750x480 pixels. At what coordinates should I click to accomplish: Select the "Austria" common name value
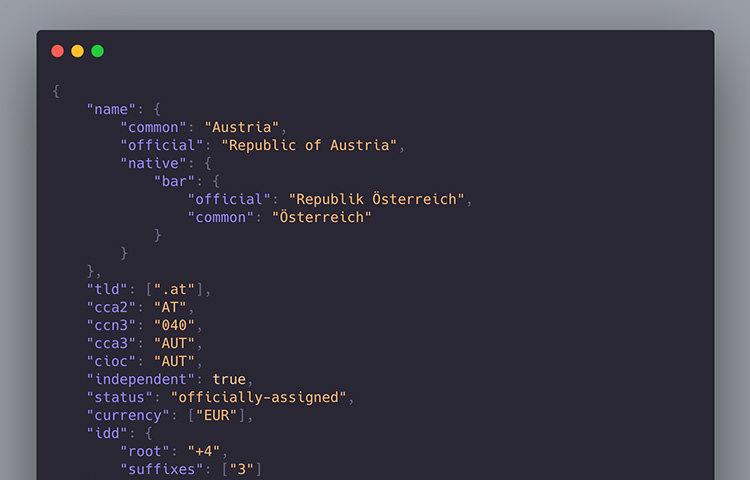click(x=242, y=128)
